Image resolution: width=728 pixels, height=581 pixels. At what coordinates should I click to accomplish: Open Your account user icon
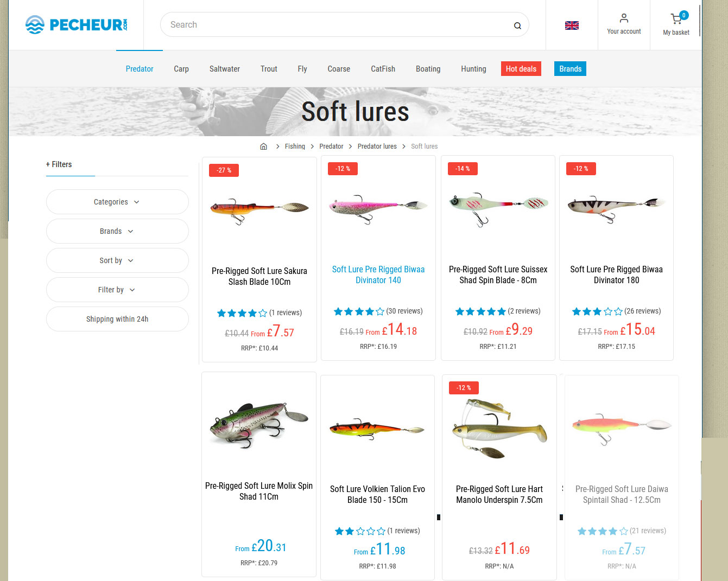click(x=624, y=18)
